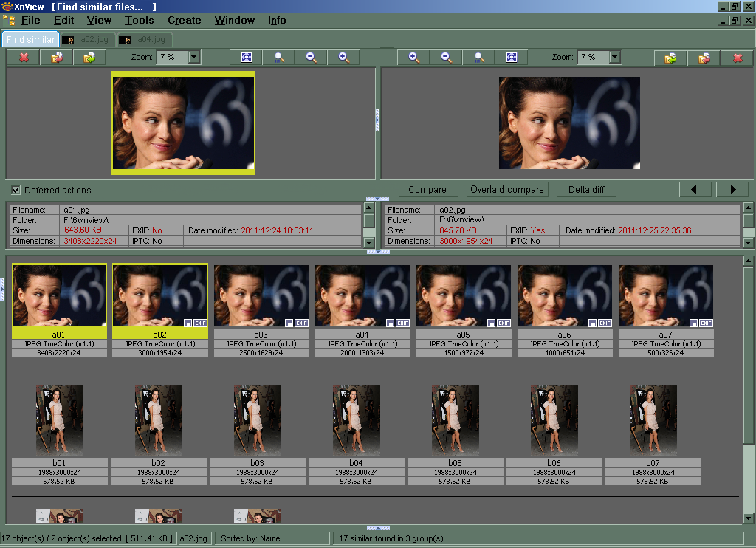Open the left pane Zoom dropdown
Screen dimensions: 756x548
click(193, 58)
